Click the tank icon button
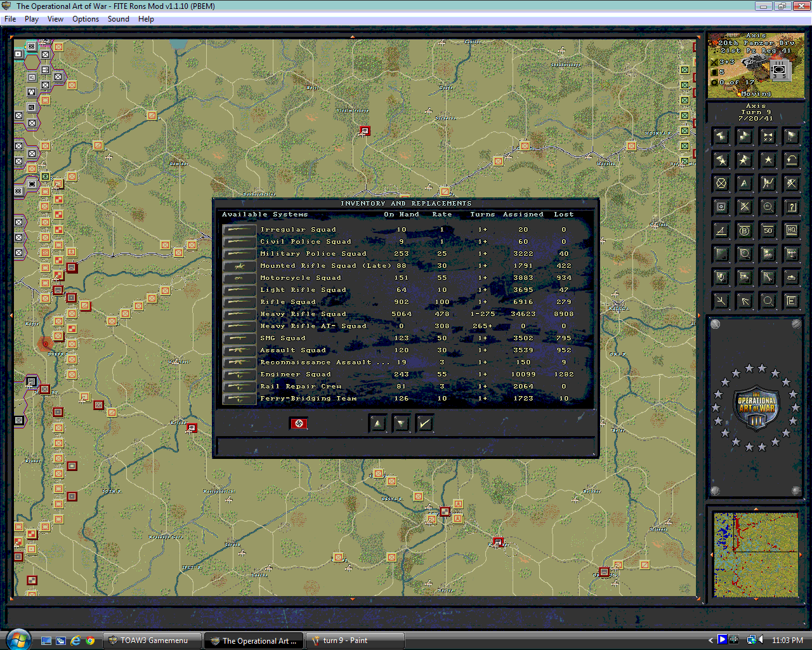Image resolution: width=812 pixels, height=650 pixels. click(x=792, y=277)
